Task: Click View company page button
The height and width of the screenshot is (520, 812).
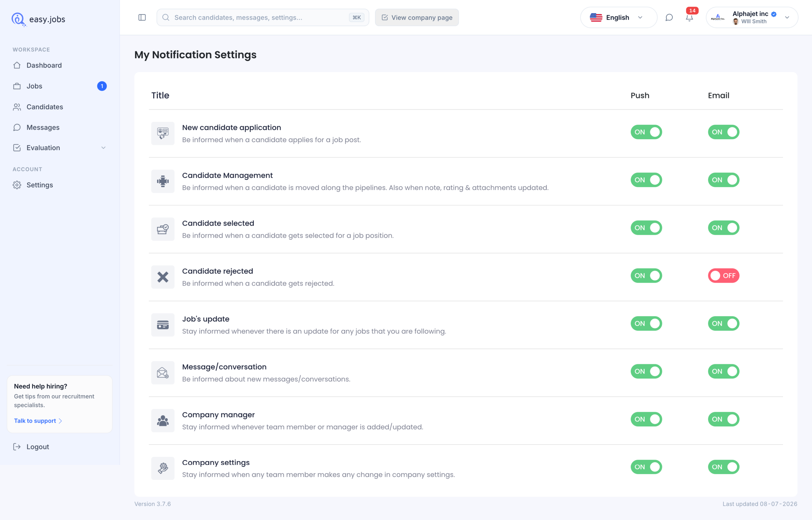Action: (x=417, y=17)
